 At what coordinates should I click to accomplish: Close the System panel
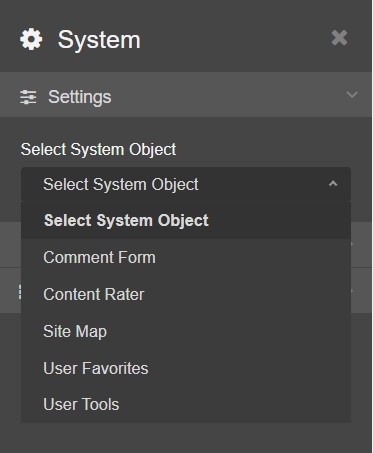(x=339, y=38)
